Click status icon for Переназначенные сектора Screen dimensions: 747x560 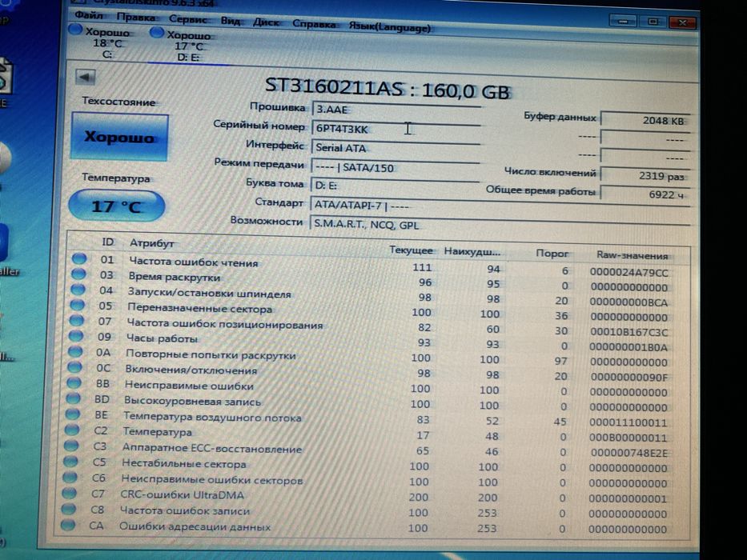pos(77,305)
